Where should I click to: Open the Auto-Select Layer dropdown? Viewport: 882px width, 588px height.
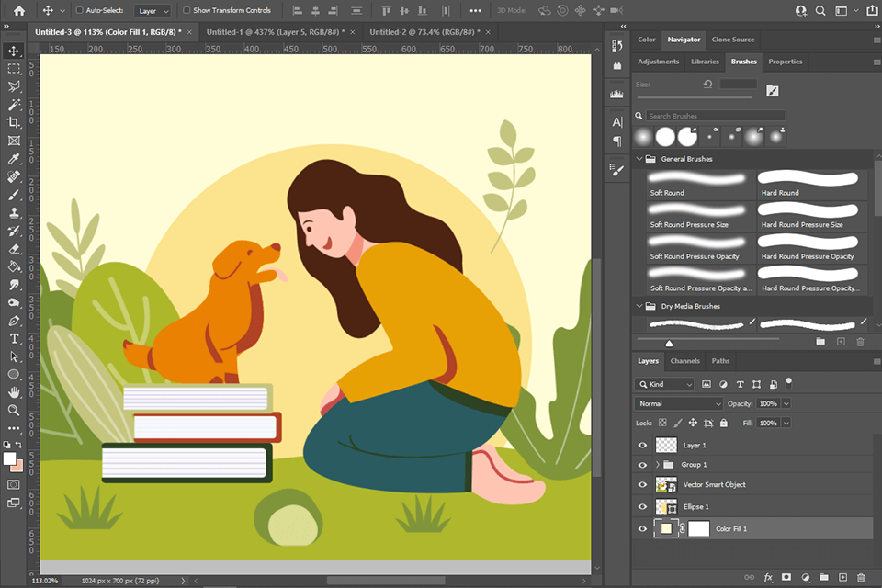153,11
